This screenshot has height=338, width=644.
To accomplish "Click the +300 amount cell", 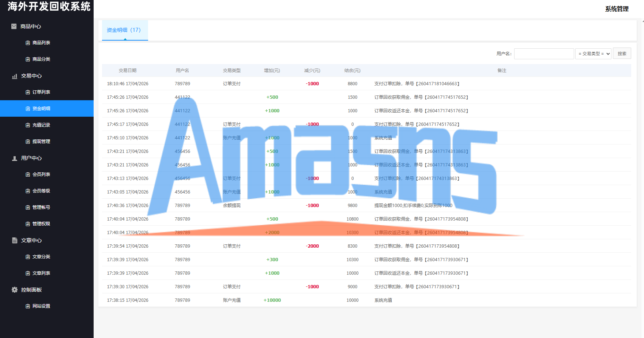I will [272, 260].
